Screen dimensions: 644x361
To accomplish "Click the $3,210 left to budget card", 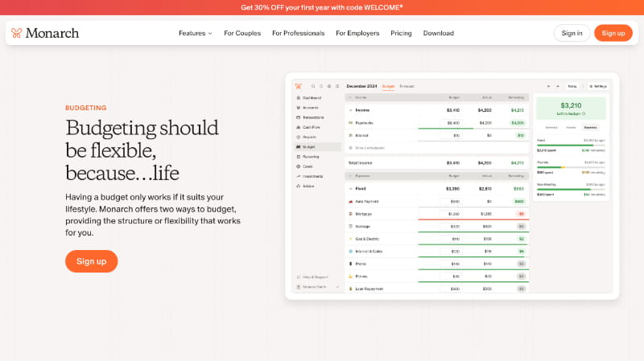I will (x=571, y=109).
